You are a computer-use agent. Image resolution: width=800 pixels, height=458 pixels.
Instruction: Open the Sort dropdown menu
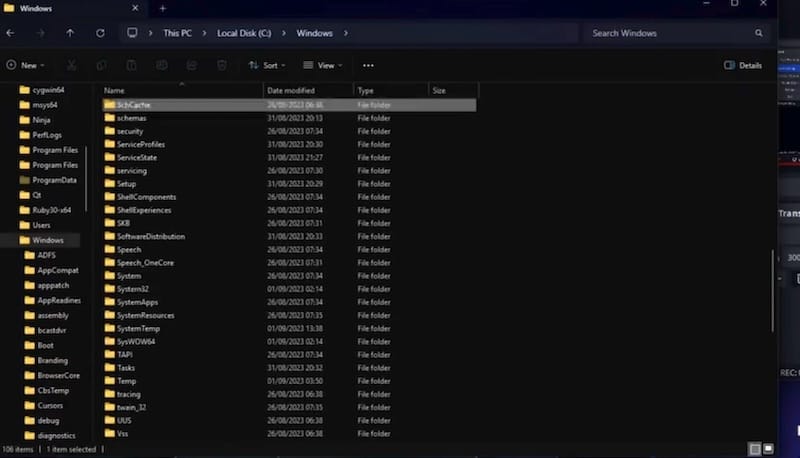pyautogui.click(x=267, y=65)
